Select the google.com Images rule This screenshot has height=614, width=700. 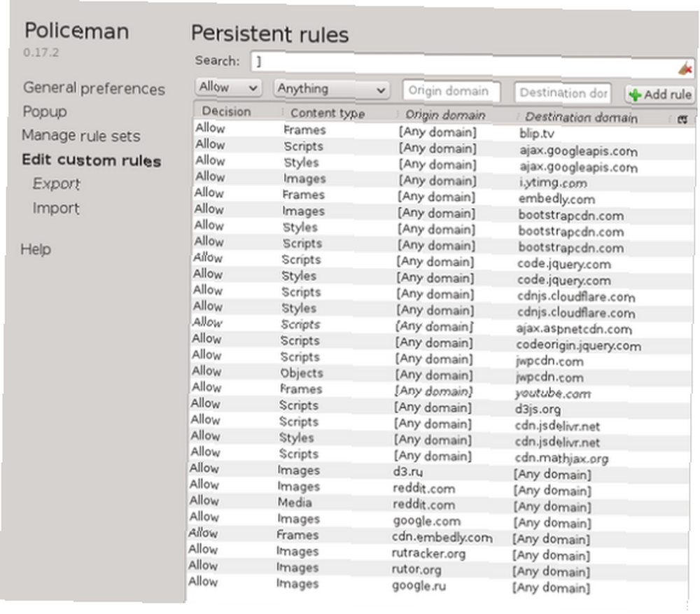(438, 519)
